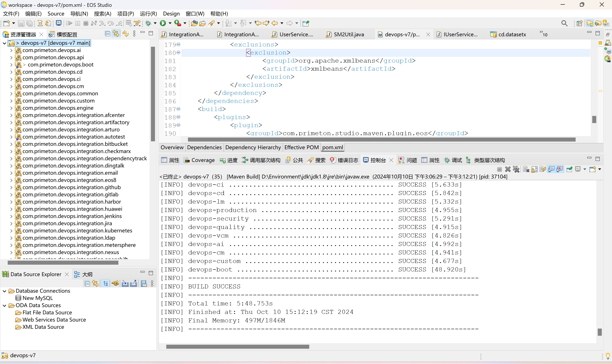Switch to the Dependencies tab
The width and height of the screenshot is (612, 364).
pyautogui.click(x=204, y=148)
